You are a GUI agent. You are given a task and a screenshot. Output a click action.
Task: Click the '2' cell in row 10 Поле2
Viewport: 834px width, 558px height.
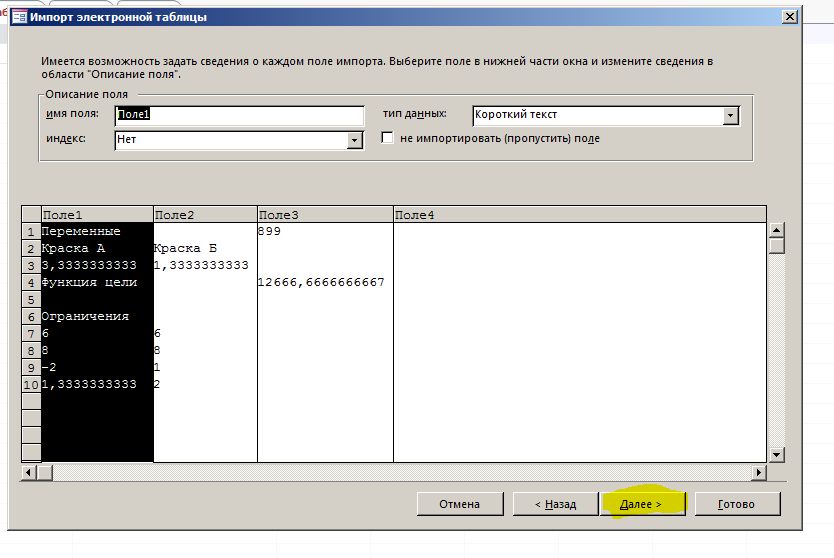click(205, 385)
